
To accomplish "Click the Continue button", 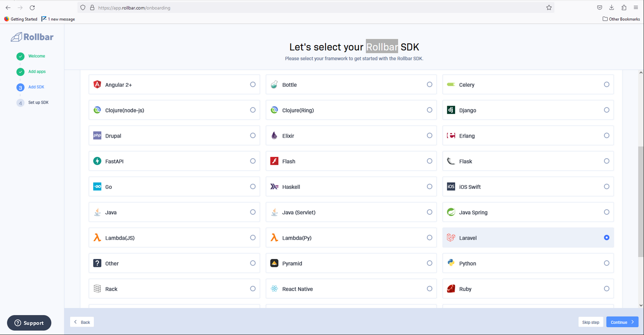I will point(622,322).
